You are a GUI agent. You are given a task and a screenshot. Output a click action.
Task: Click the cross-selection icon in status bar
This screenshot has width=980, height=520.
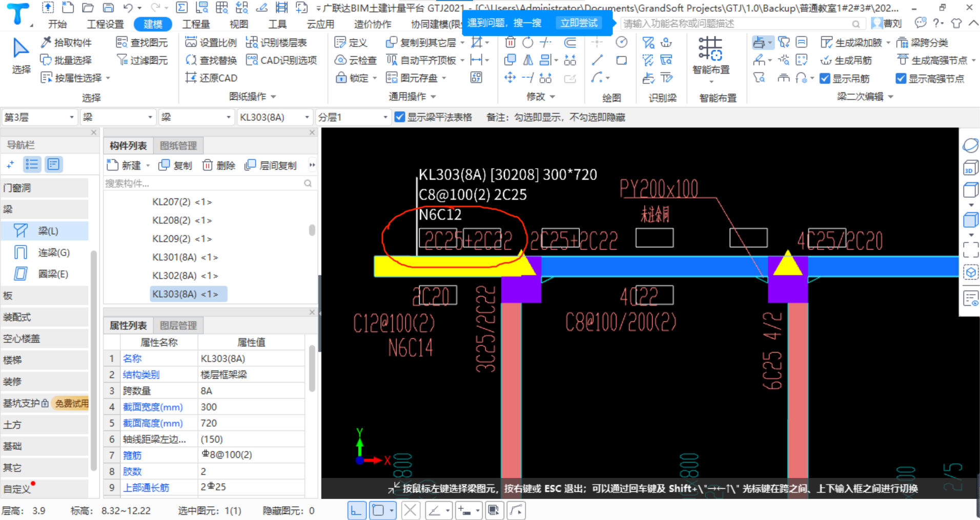click(x=410, y=510)
